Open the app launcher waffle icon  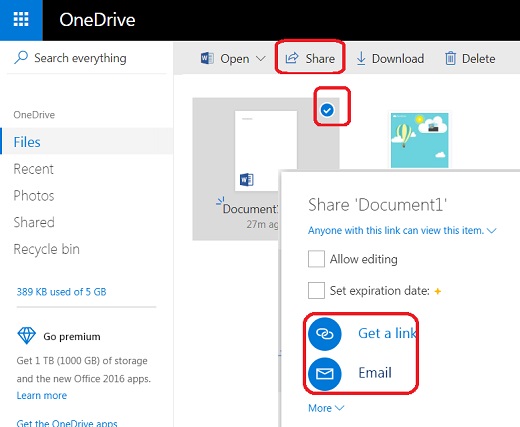coord(21,20)
